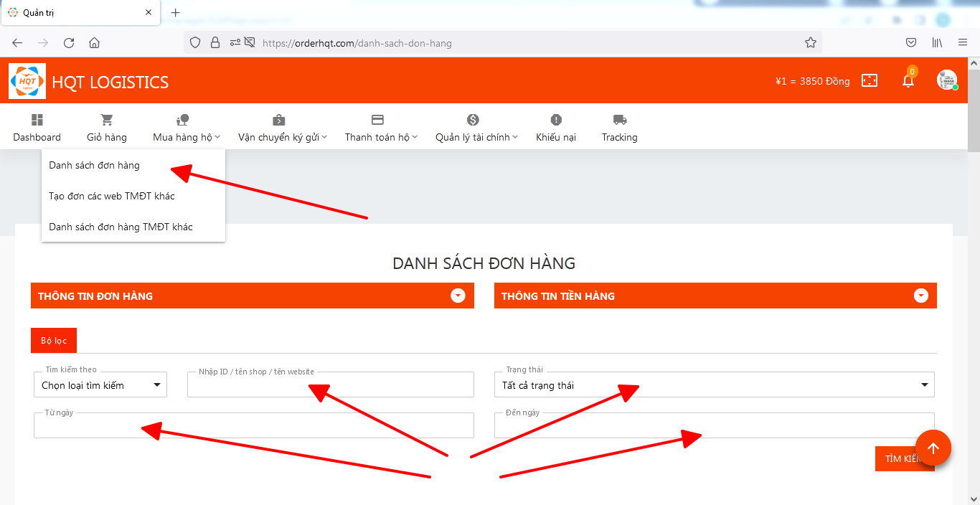This screenshot has width=980, height=505.
Task: Expand the Thông tin đơn hàng panel
Action: point(458,296)
